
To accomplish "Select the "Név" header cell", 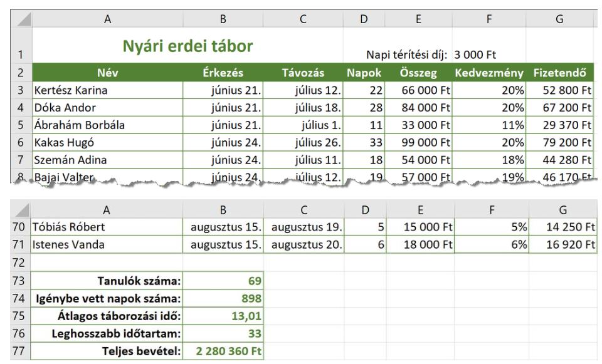I will point(107,73).
